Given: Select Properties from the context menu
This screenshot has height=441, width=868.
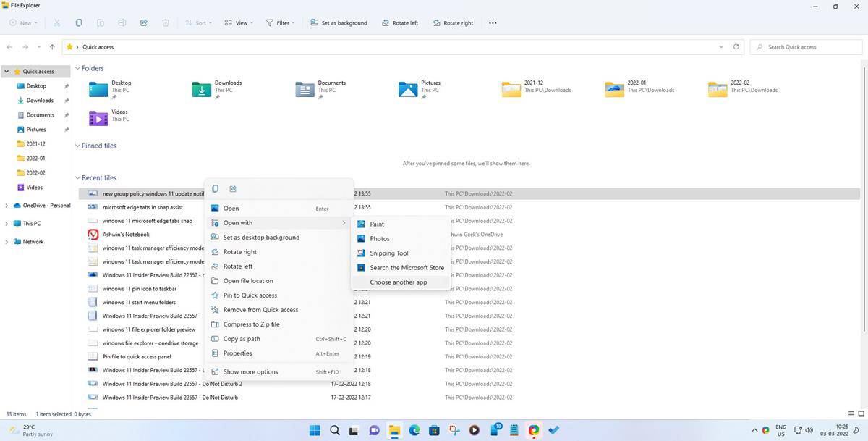Looking at the screenshot, I should coord(237,353).
